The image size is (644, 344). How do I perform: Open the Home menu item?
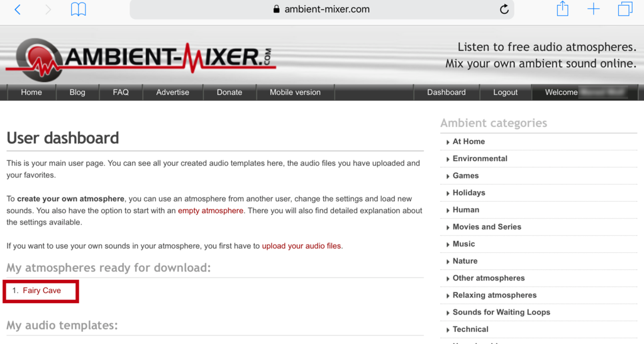pos(31,92)
